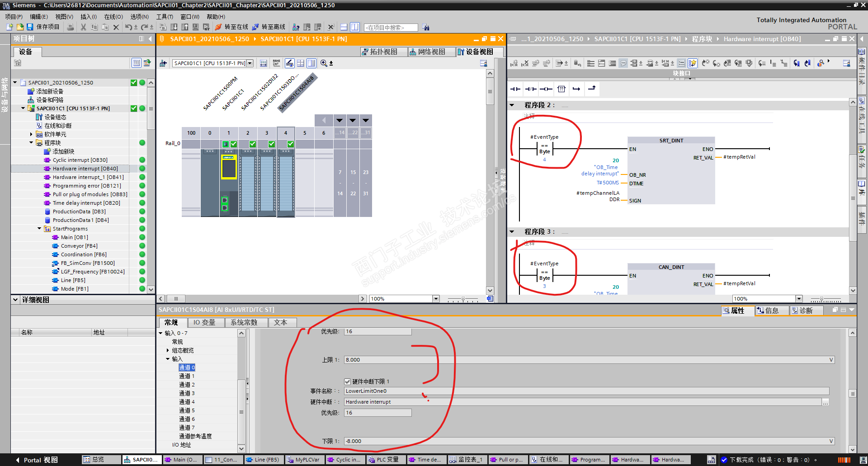Click project search input field
Screen dimensions: 868x466
(x=391, y=28)
